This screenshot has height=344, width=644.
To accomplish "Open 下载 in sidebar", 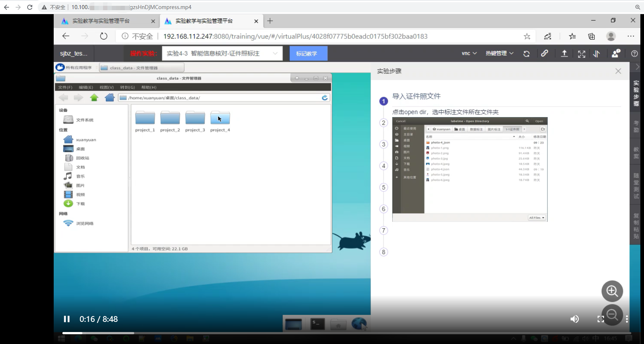I will 74,203.
